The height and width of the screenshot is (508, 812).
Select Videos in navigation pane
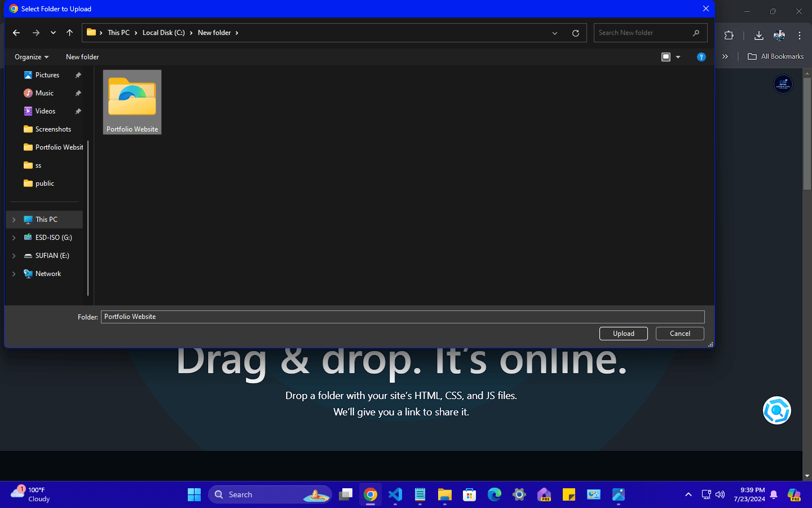click(x=45, y=111)
